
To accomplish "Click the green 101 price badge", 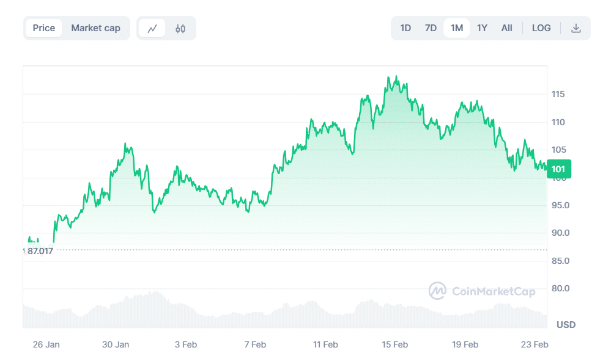I will [x=559, y=169].
